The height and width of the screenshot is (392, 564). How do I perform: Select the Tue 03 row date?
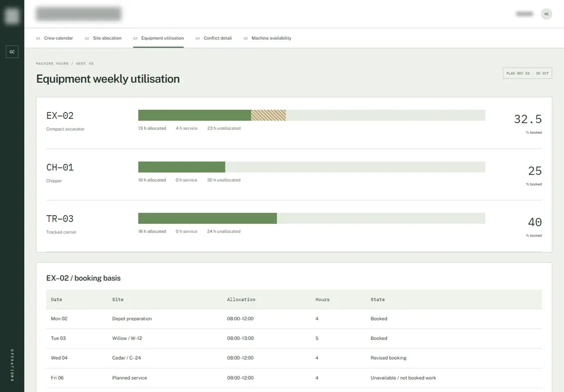(58, 339)
